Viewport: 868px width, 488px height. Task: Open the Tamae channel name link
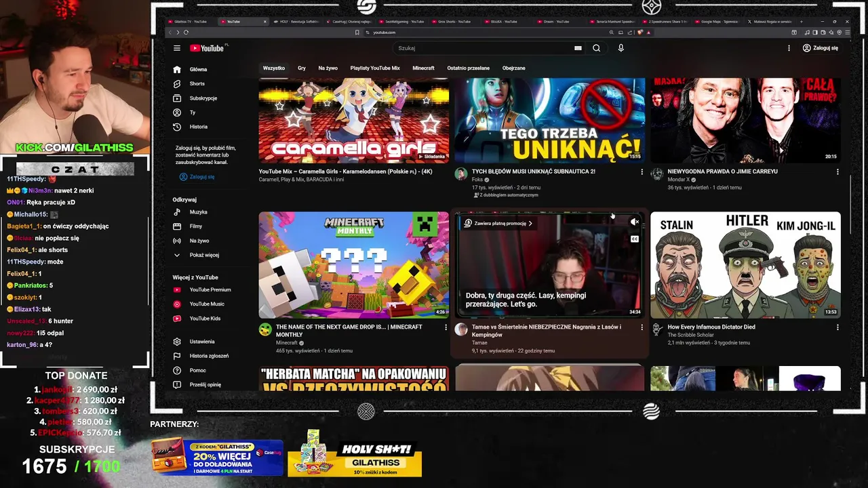(479, 343)
